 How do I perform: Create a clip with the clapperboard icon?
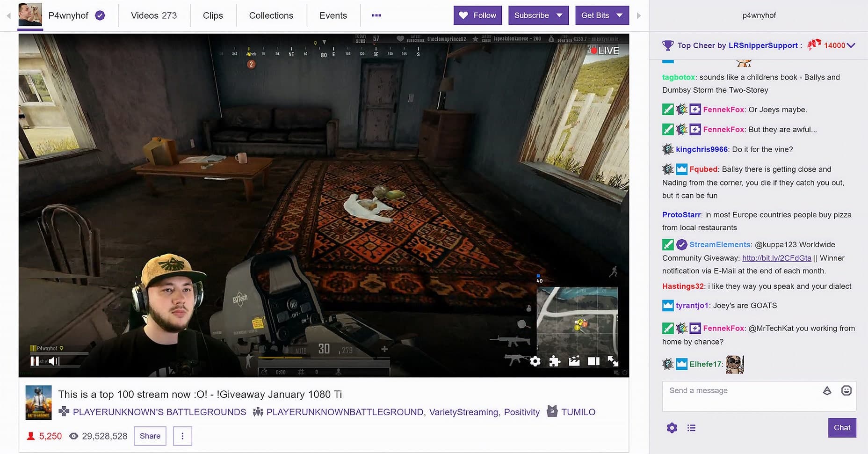coord(574,361)
